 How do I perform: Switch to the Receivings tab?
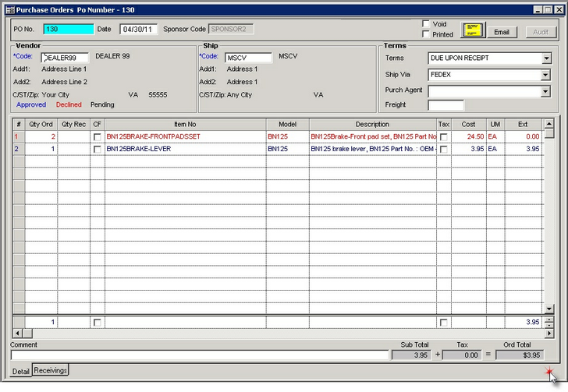(51, 370)
